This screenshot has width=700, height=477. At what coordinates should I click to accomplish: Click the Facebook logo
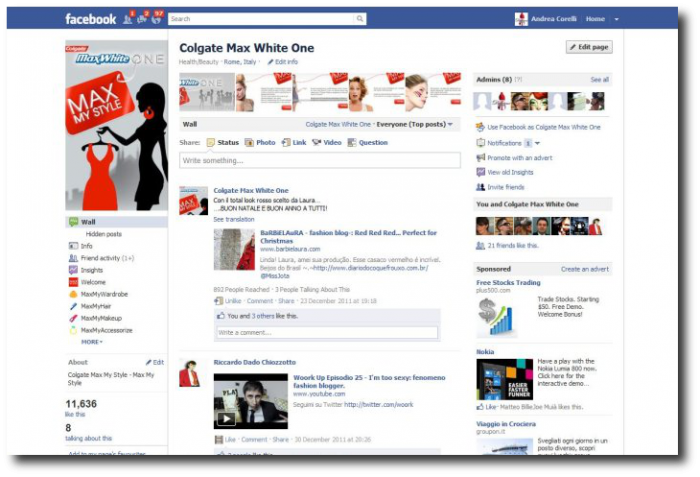91,19
